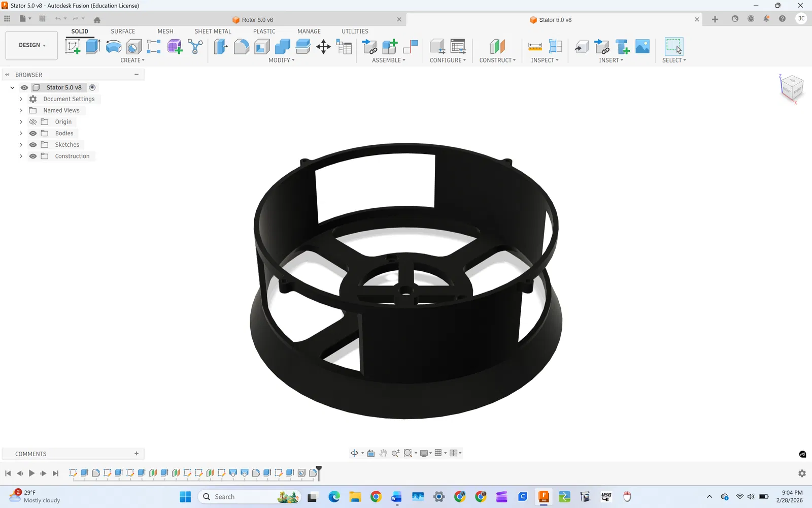
Task: Open the Data Panel grid icon
Action: [7, 19]
